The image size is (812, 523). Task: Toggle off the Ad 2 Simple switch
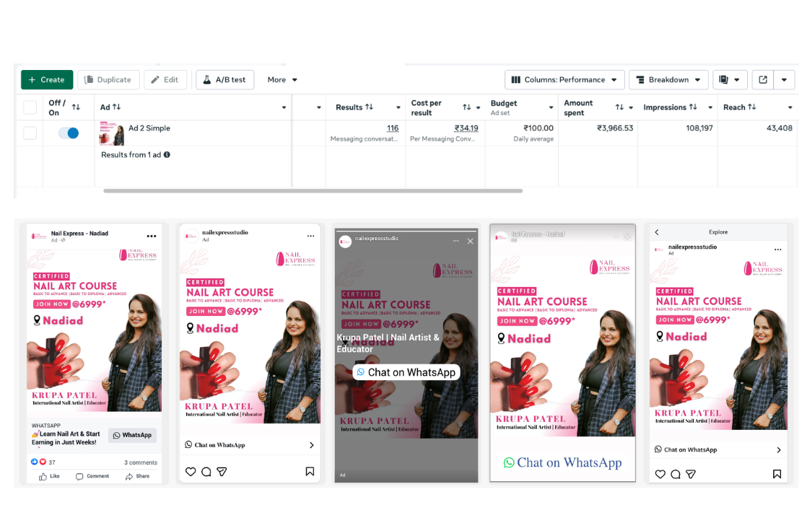[x=69, y=133]
